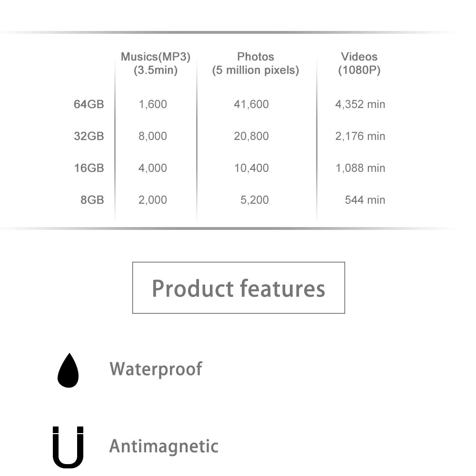This screenshot has width=476, height=476.
Task: Select the Waterproof feature label
Action: [156, 369]
